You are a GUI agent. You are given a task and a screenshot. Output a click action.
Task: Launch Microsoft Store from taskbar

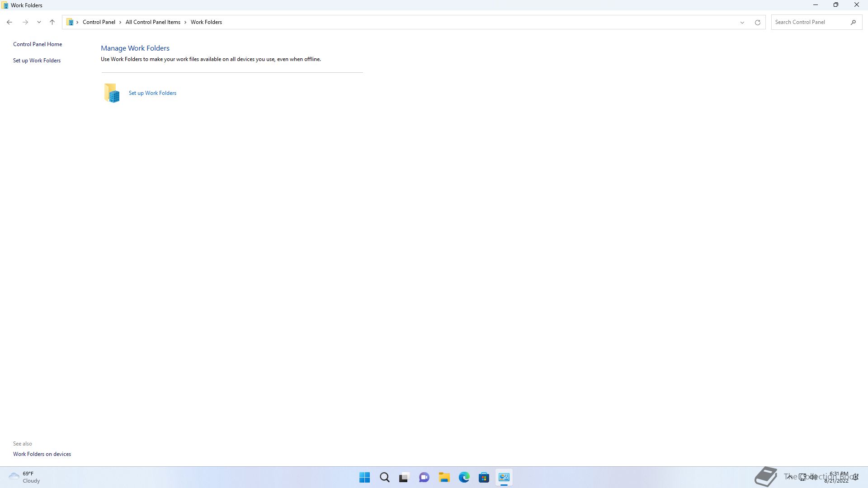pyautogui.click(x=484, y=478)
